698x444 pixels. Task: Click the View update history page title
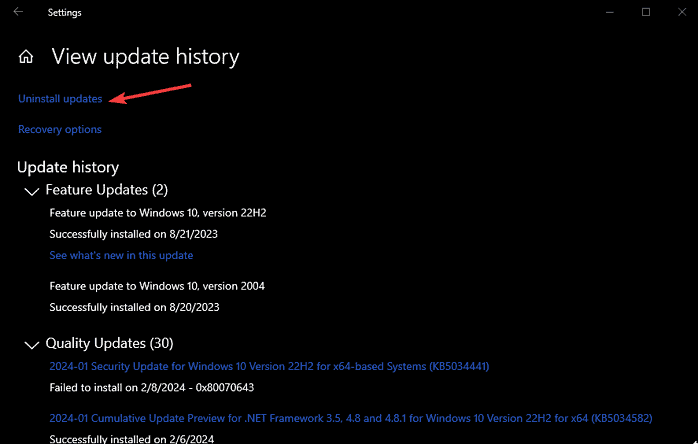click(145, 57)
